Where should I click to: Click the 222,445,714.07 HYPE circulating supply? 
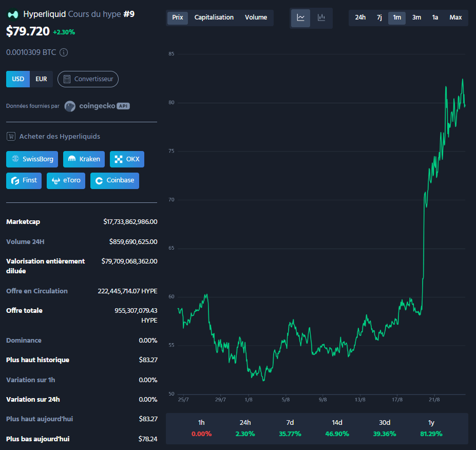pyautogui.click(x=127, y=291)
